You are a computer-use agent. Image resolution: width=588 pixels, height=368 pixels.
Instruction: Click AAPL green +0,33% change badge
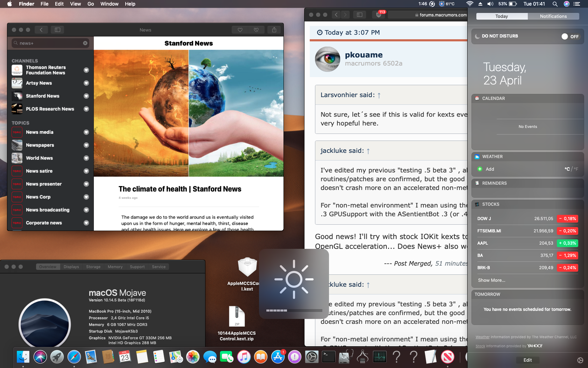coord(567,243)
